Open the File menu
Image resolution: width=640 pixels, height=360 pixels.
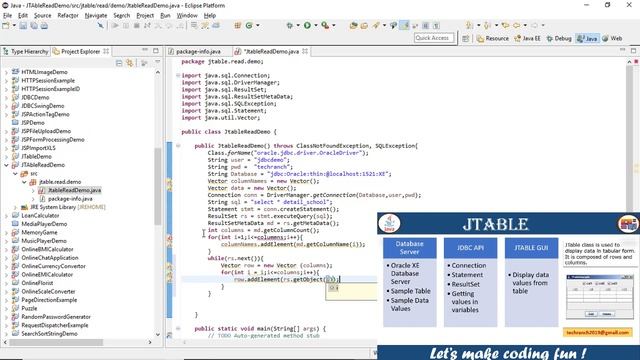point(7,16)
